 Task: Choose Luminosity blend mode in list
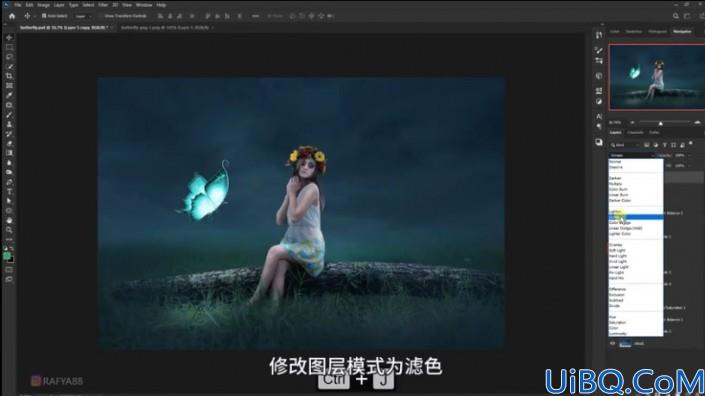click(635, 334)
